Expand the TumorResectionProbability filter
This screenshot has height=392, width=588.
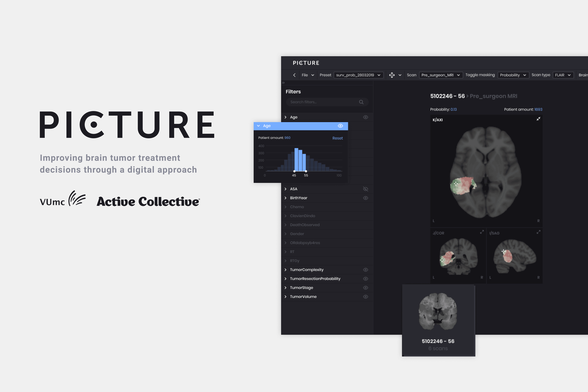285,279
